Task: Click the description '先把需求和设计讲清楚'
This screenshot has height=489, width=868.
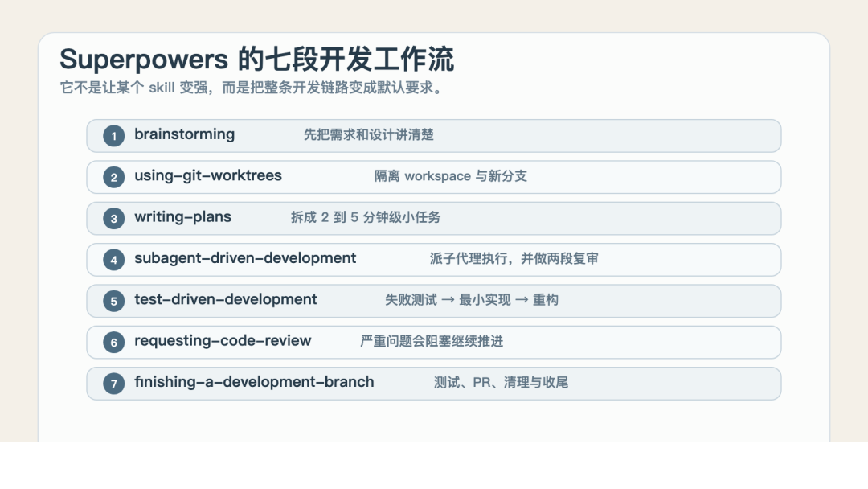Action: [x=369, y=134]
